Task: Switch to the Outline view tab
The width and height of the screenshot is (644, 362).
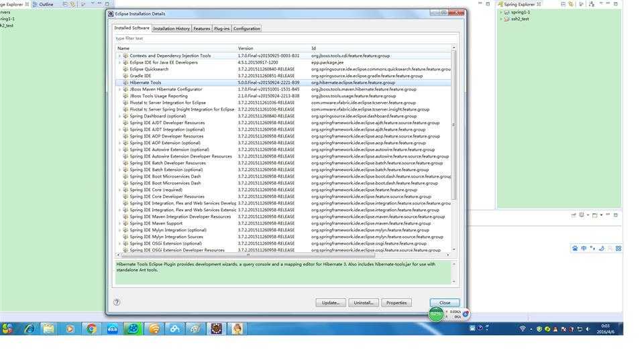Action: tap(43, 4)
